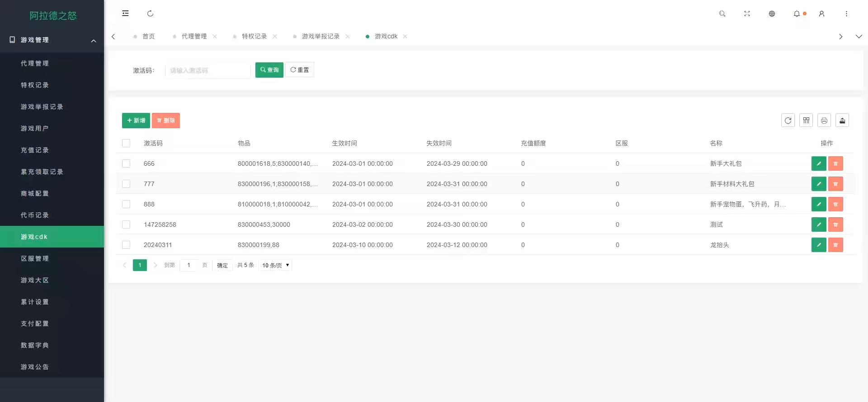Close the 游戏cdk tab
The width and height of the screenshot is (868, 402).
[405, 37]
